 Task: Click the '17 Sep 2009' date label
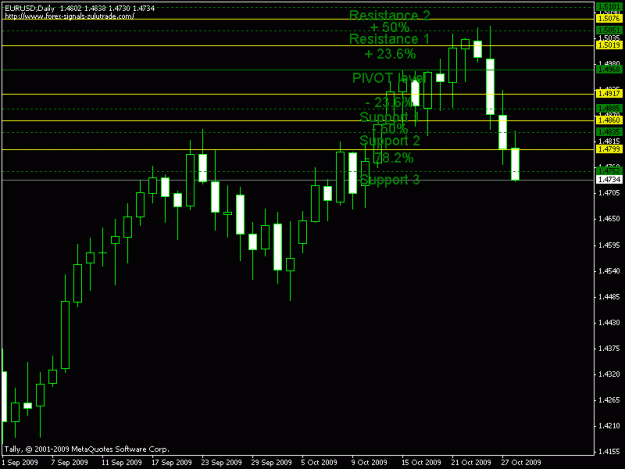[172, 462]
